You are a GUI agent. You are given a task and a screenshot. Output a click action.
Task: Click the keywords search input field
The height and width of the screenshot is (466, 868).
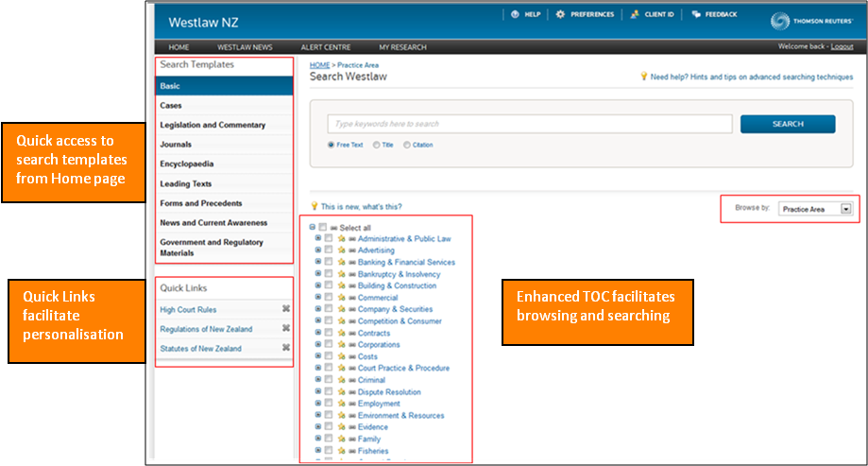click(530, 124)
